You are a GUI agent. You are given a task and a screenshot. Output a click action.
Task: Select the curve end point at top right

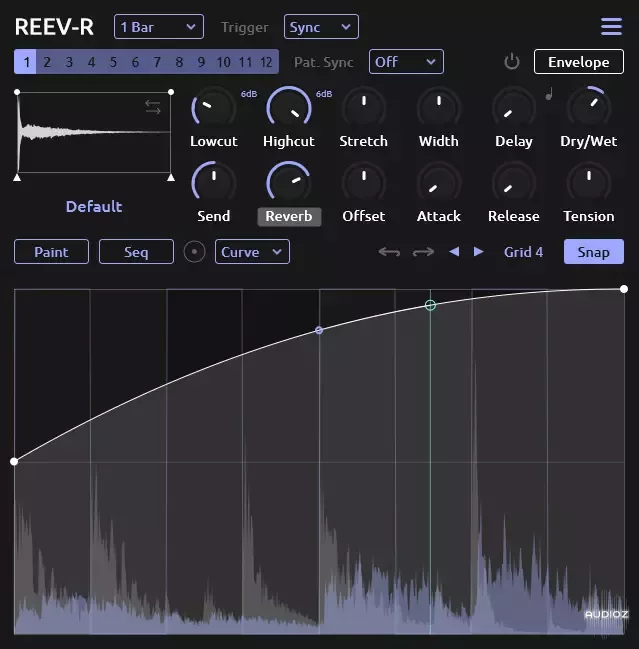[x=624, y=289]
